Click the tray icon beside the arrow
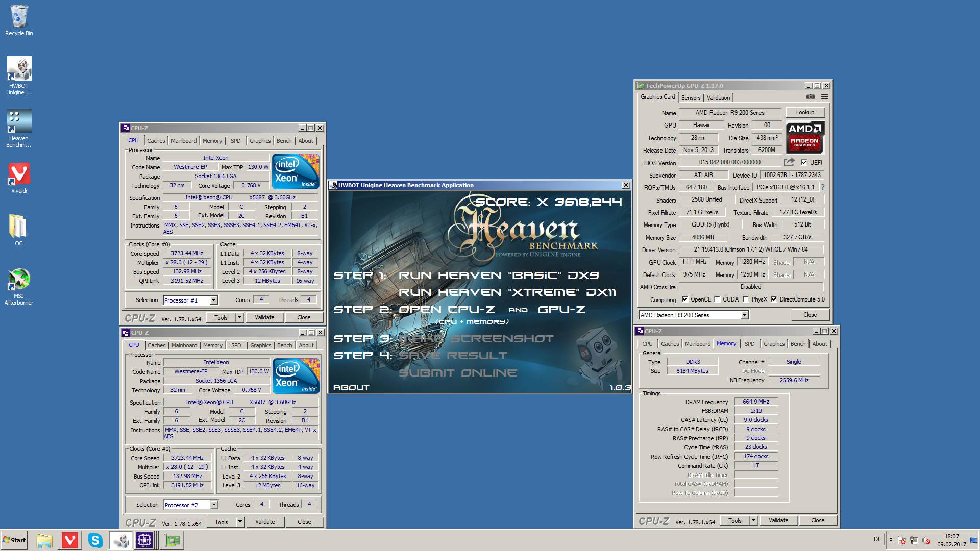Viewport: 980px width, 551px height. point(902,540)
